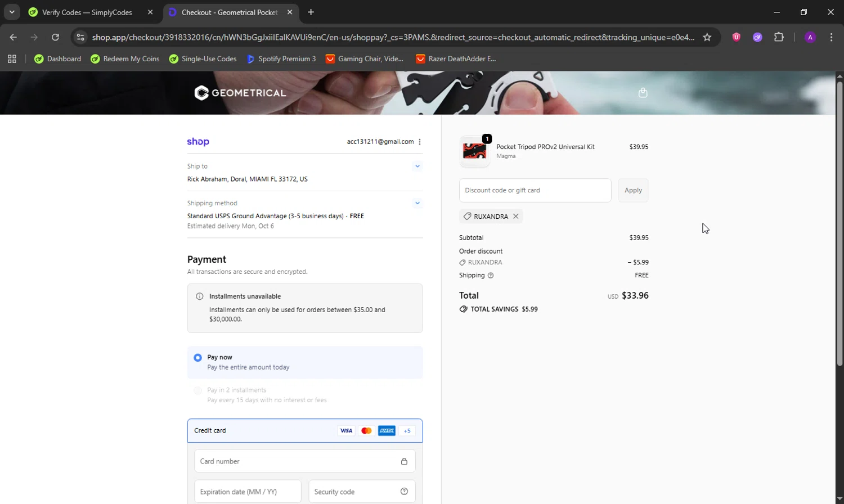Screen dimensions: 844x504
Task: Expand the Ship to address section
Action: (417, 166)
